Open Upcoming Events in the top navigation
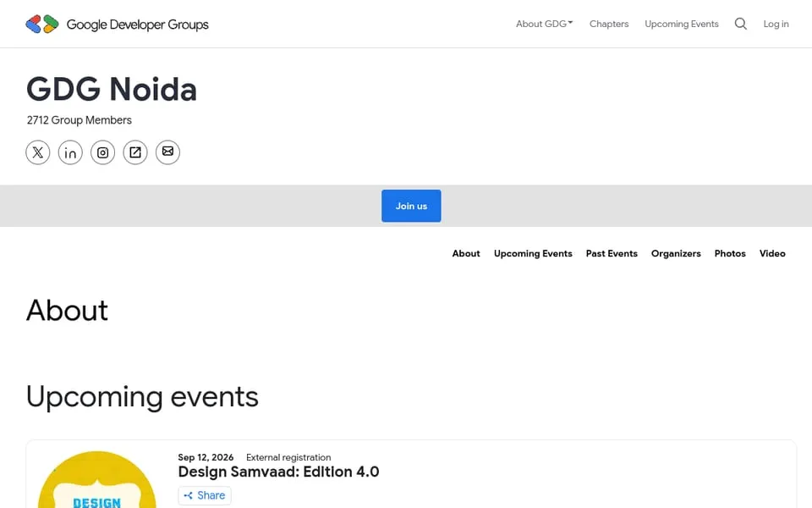Image resolution: width=812 pixels, height=508 pixels. 682,24
